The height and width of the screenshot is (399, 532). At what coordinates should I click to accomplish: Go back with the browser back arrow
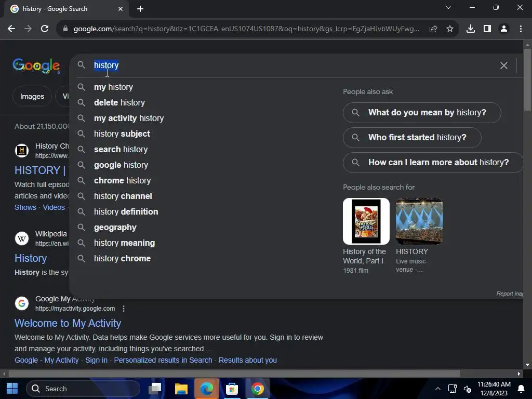click(11, 29)
